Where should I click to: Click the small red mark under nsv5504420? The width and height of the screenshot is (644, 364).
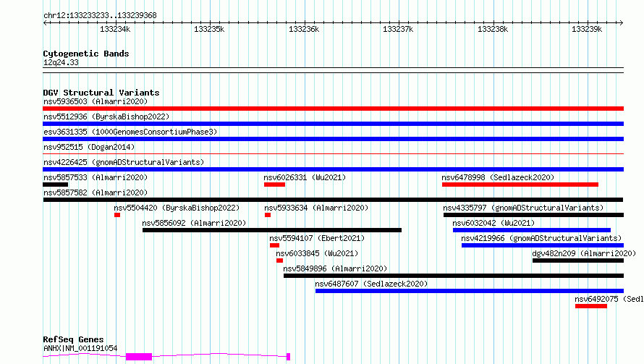tap(117, 215)
